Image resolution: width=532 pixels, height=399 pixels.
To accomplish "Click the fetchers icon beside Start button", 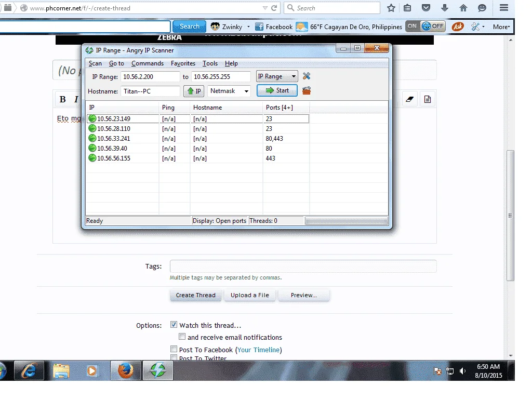I will [x=307, y=90].
